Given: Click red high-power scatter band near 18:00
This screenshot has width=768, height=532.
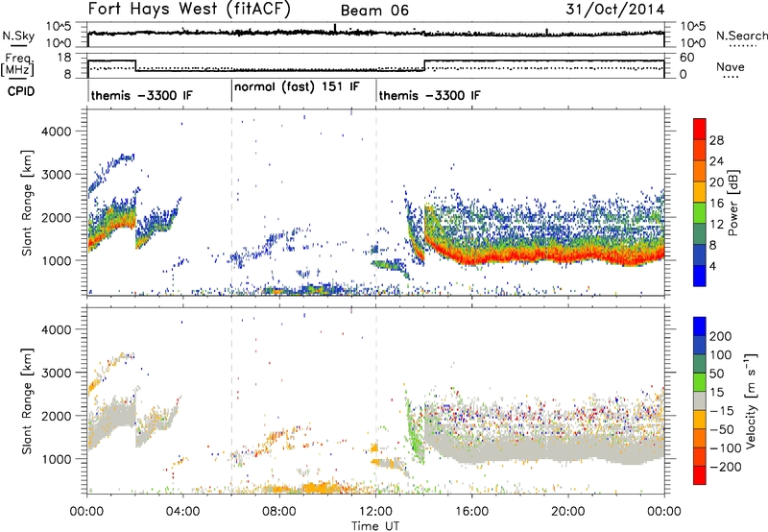Looking at the screenshot, I should tap(519, 254).
